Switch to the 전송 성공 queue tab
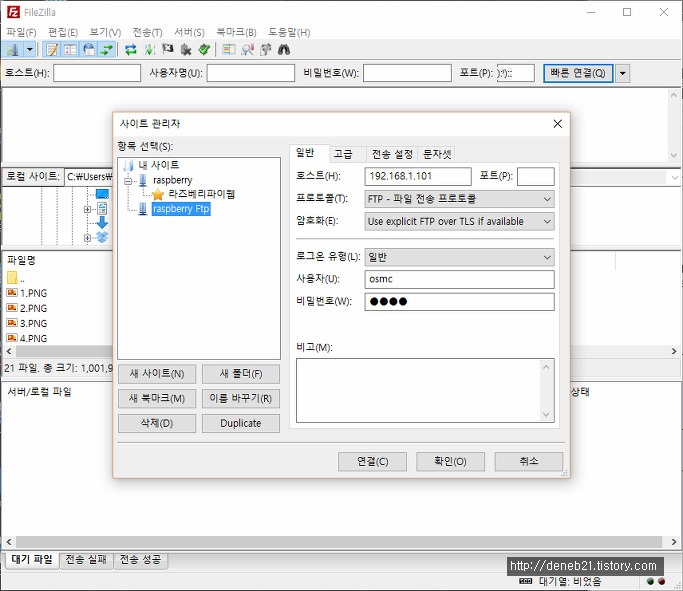The image size is (683, 591). (x=140, y=560)
